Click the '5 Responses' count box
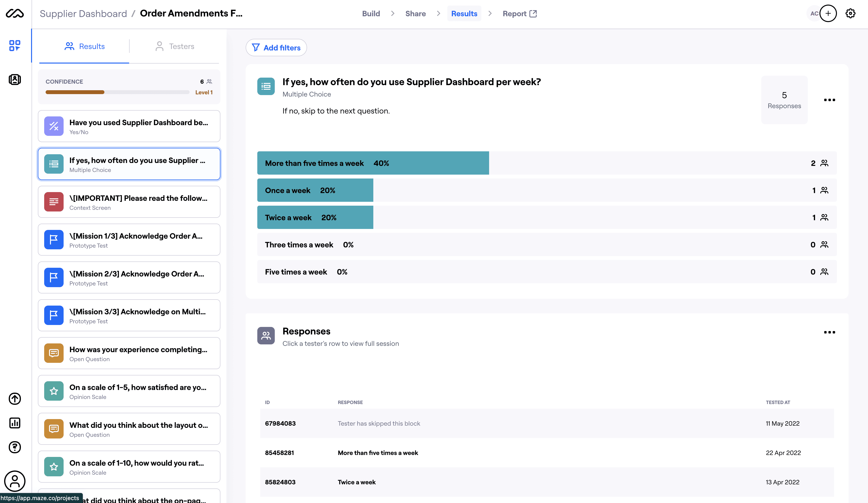Viewport: 868px width, 503px height. point(784,100)
